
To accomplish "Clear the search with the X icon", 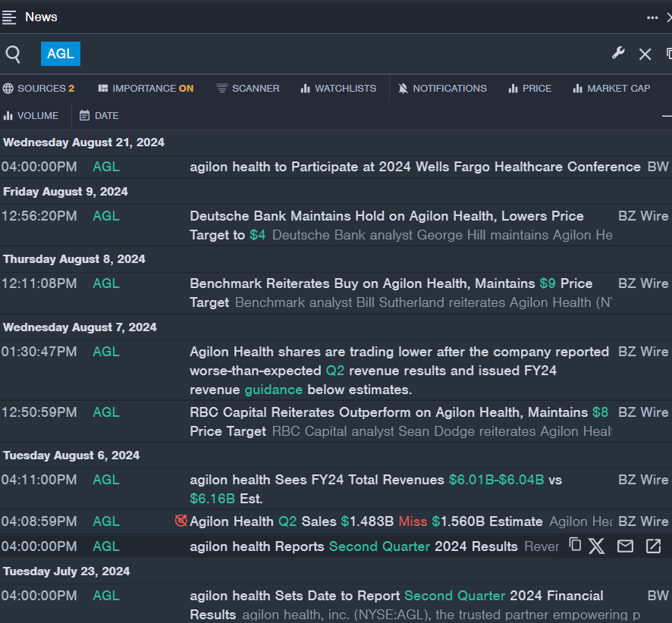I will [645, 54].
